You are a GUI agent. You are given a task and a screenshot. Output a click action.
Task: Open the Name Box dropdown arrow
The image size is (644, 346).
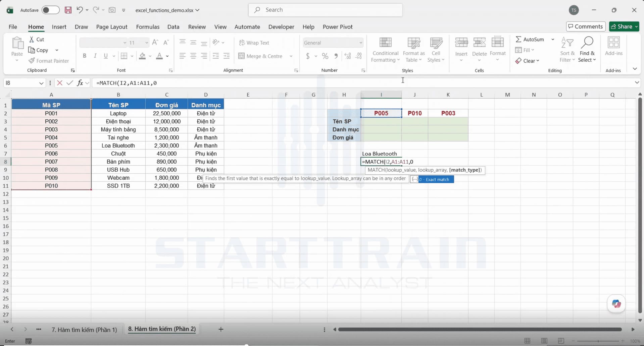point(41,83)
